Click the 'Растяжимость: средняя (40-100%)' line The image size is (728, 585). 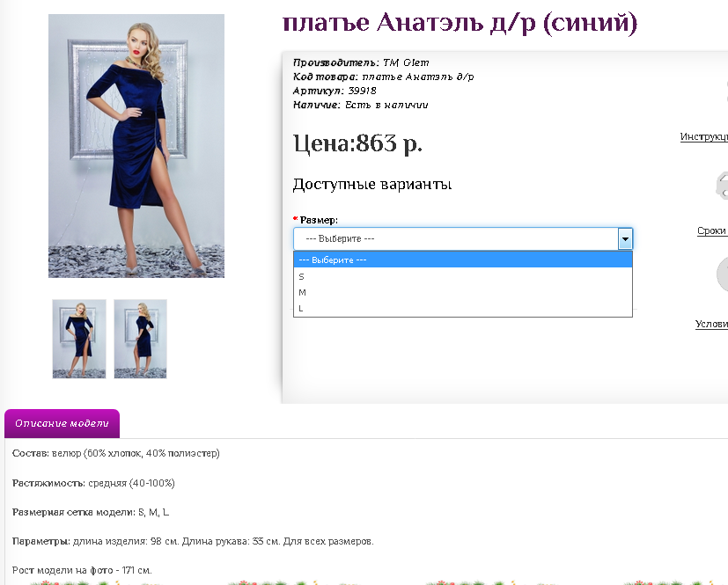(x=93, y=483)
